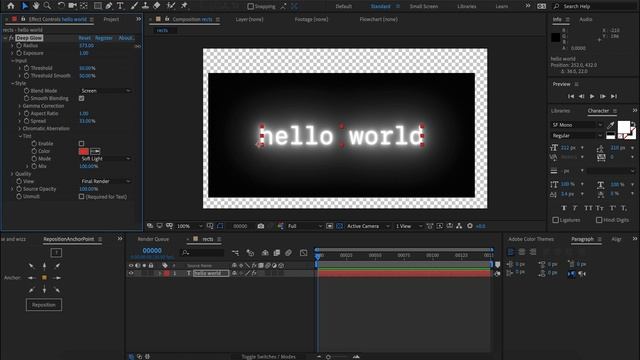The image size is (640, 360).
Task: Switch to the Audio tab
Action: pyautogui.click(x=586, y=19)
